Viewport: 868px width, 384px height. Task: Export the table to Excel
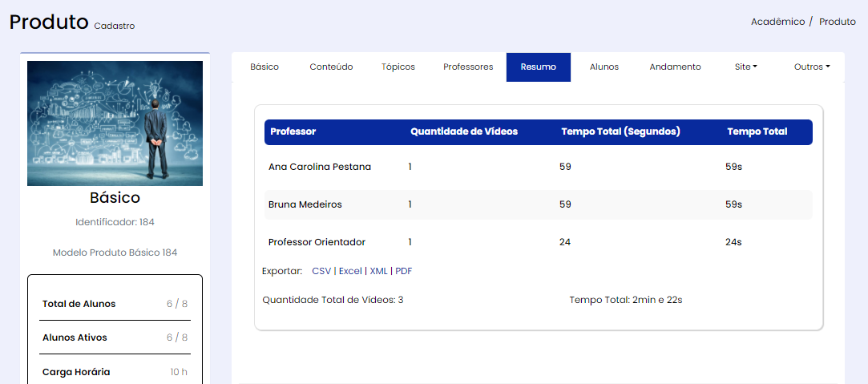coord(350,271)
